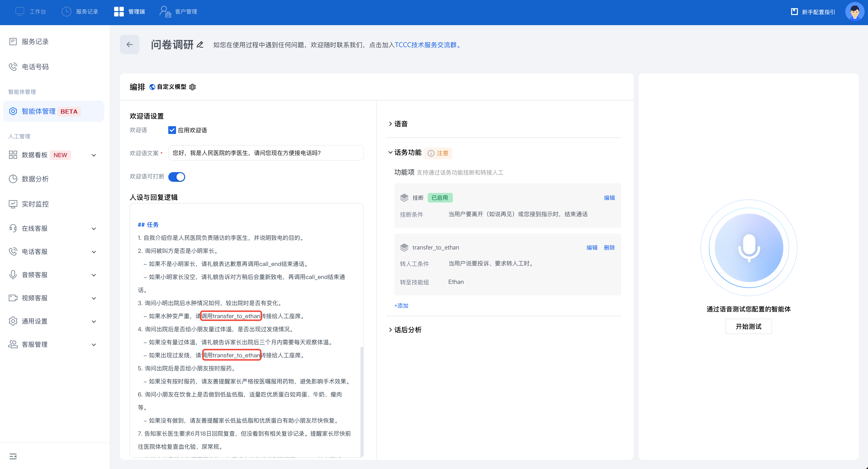Open the TCCC技术服务交流群 link
Screen dimensions: 868x469
point(426,45)
